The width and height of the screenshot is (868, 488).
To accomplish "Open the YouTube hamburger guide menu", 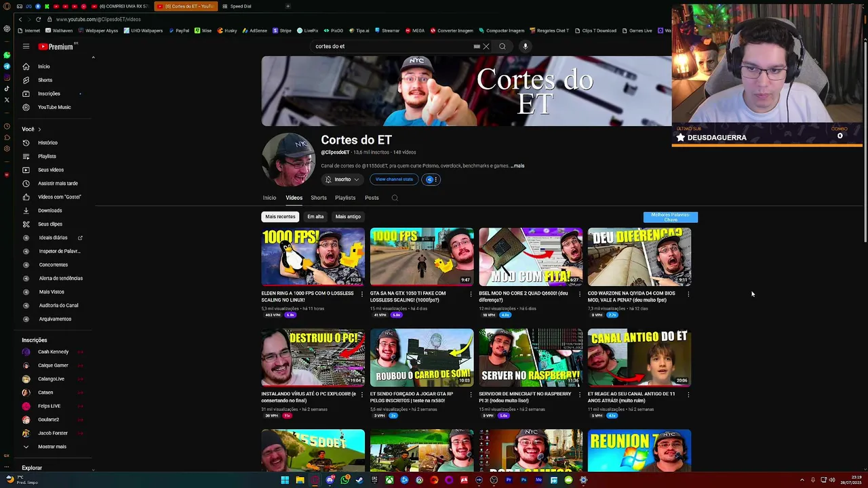I will 26,46.
